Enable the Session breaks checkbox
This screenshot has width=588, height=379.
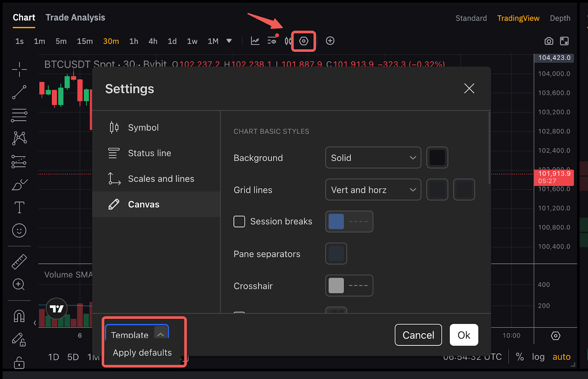(x=239, y=222)
